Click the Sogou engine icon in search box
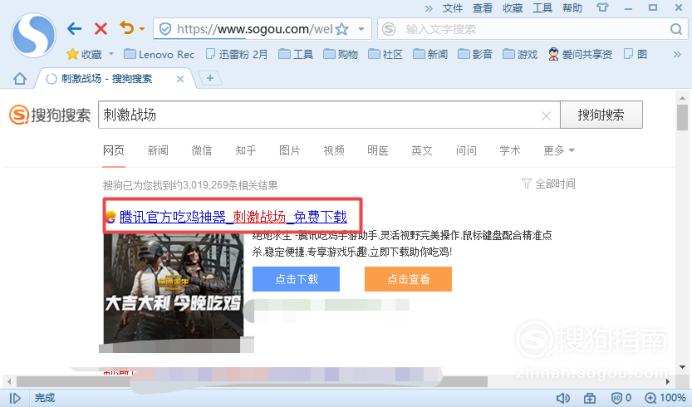The height and width of the screenshot is (407, 692). coord(389,29)
